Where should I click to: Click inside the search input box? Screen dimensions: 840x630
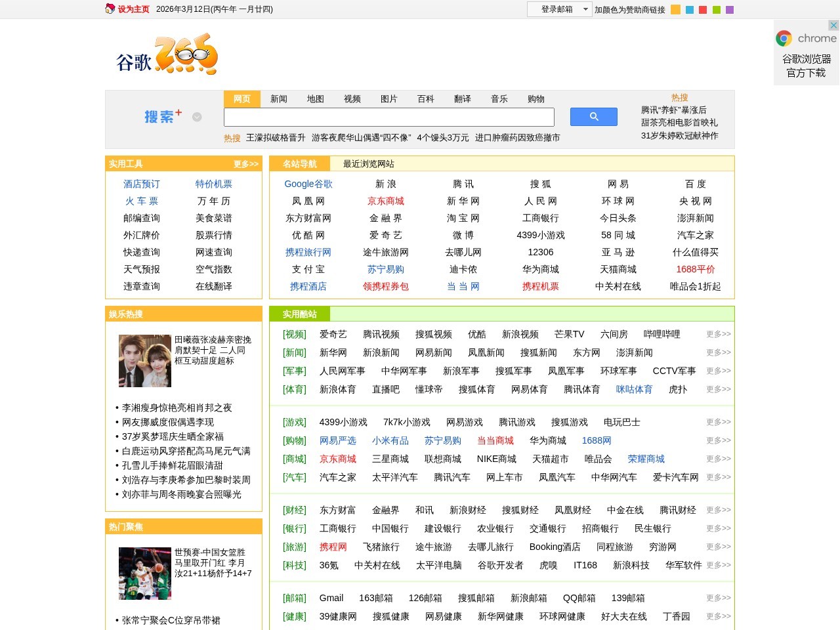pyautogui.click(x=389, y=117)
